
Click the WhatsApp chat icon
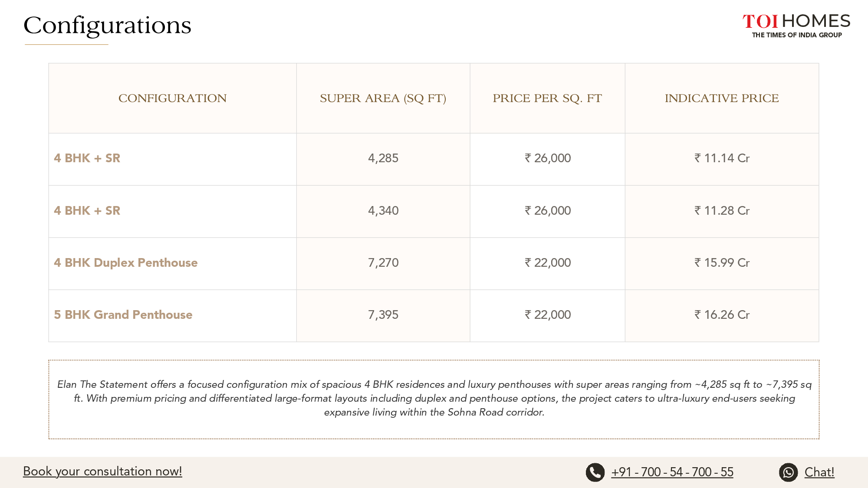click(x=788, y=472)
